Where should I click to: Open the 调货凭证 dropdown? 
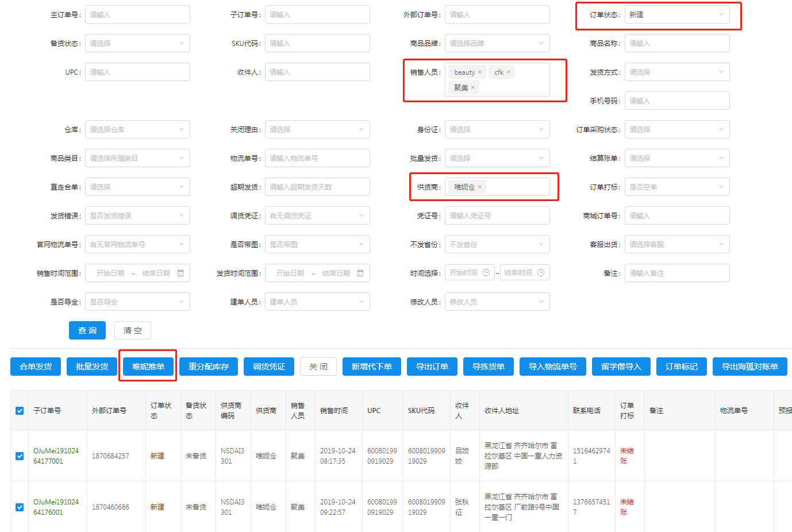pos(317,215)
